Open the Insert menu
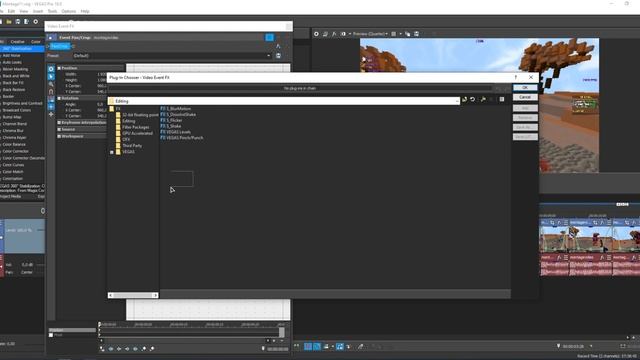 coord(38,11)
